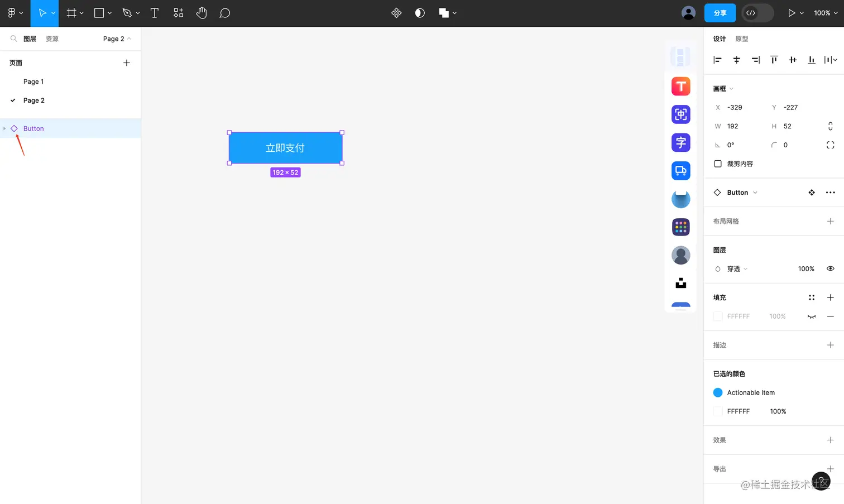
Task: Align selection to top
Action: click(x=774, y=60)
